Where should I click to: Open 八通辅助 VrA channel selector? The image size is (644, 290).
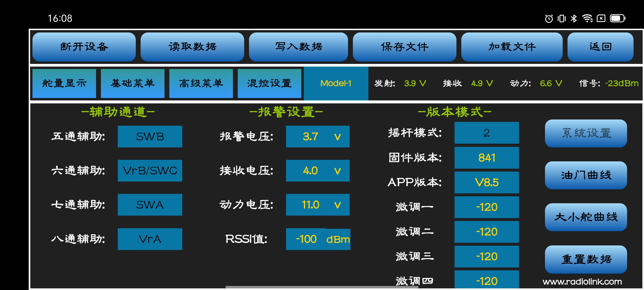click(x=150, y=239)
